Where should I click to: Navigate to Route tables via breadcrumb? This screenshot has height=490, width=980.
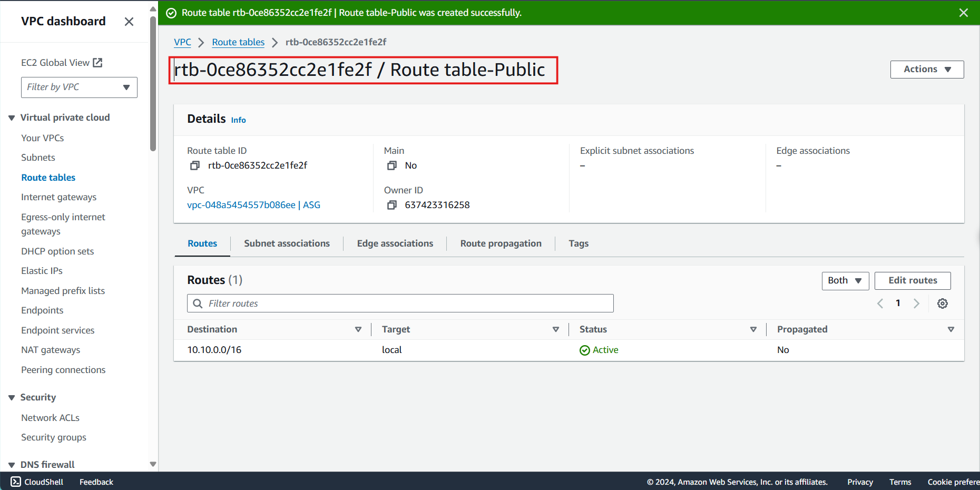point(238,42)
